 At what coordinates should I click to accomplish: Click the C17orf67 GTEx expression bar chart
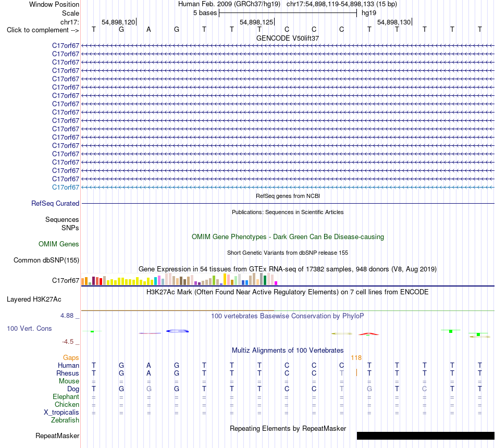pos(179,279)
